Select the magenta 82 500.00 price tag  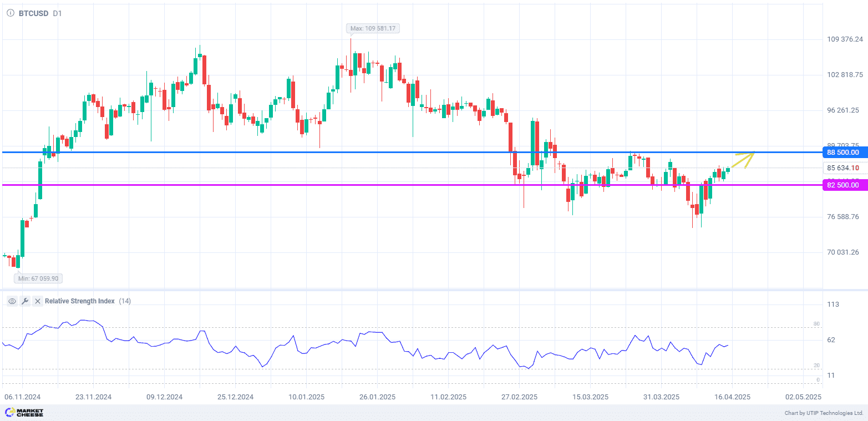[842, 185]
